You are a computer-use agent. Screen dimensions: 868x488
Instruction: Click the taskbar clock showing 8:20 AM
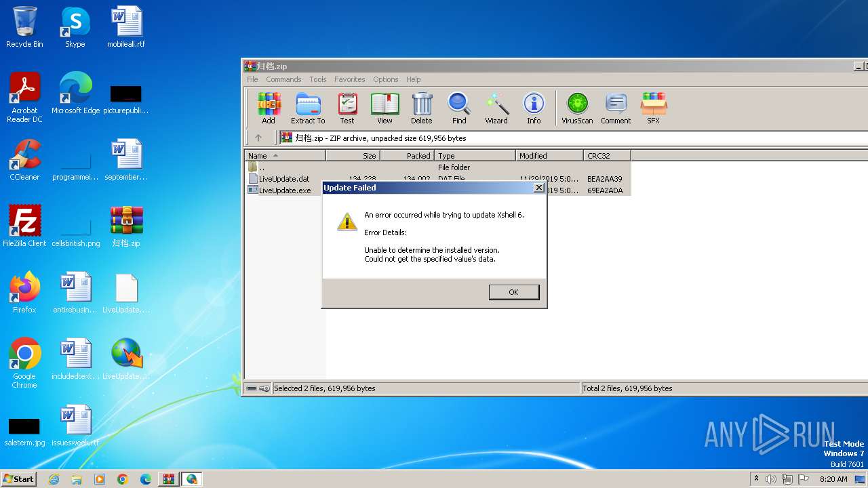pyautogui.click(x=833, y=479)
